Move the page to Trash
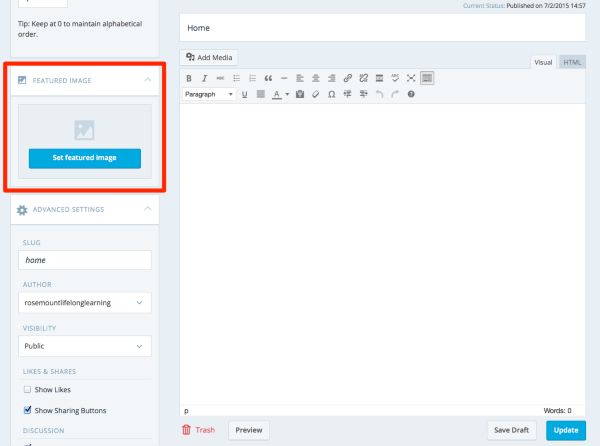Viewport: 600px width, 446px height. click(198, 430)
